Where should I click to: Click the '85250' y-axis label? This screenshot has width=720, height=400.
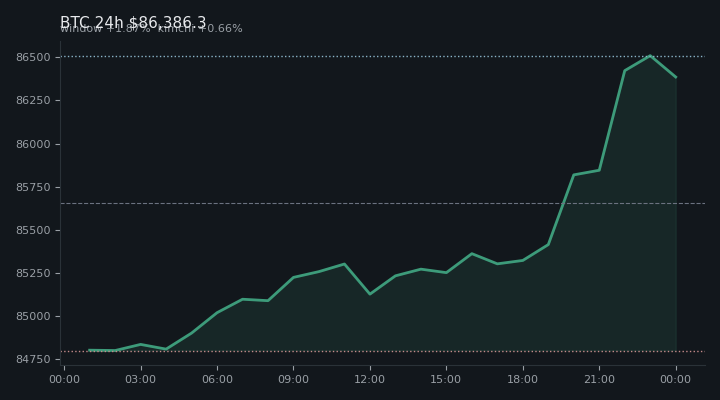pos(33,273)
